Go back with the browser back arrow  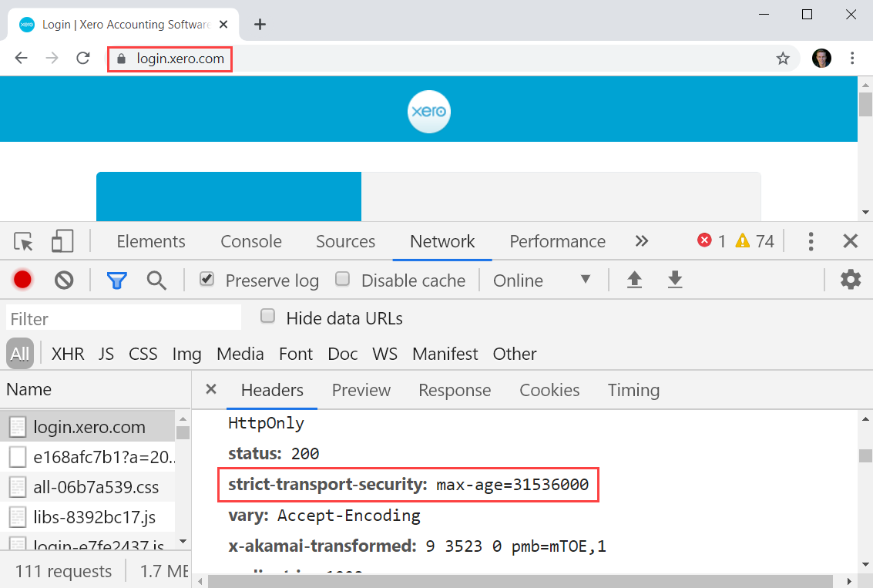point(21,58)
